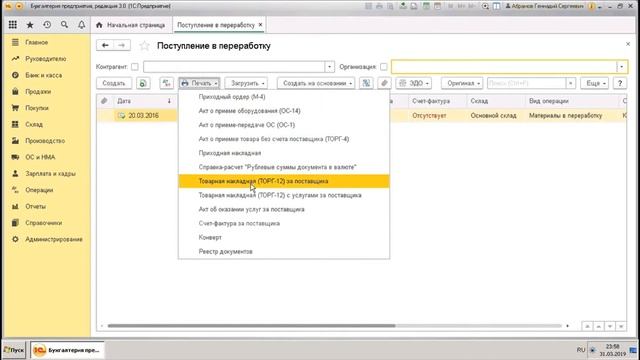Select Конверт print option
This screenshot has width=640, height=360.
(284, 238)
